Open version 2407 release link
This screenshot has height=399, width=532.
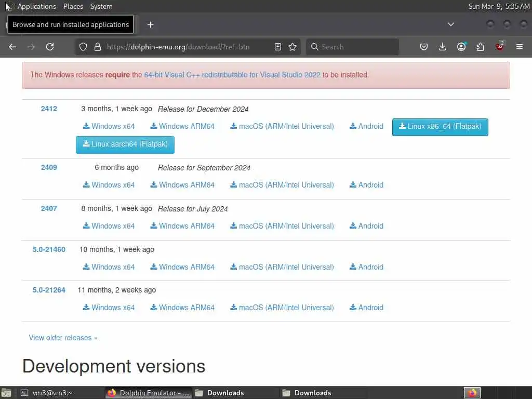49,209
